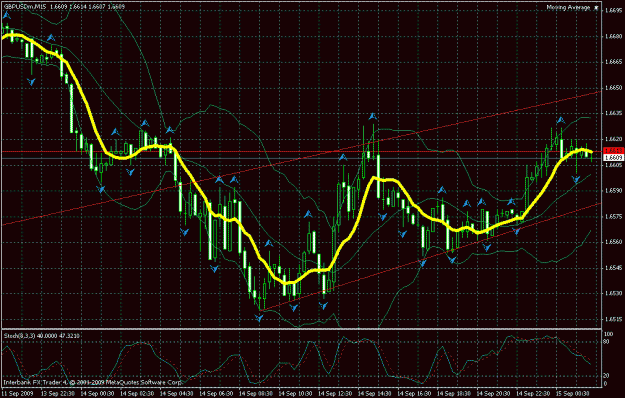
Task: Click the Stoch(8,3,3) indicator label
Action: point(20,336)
